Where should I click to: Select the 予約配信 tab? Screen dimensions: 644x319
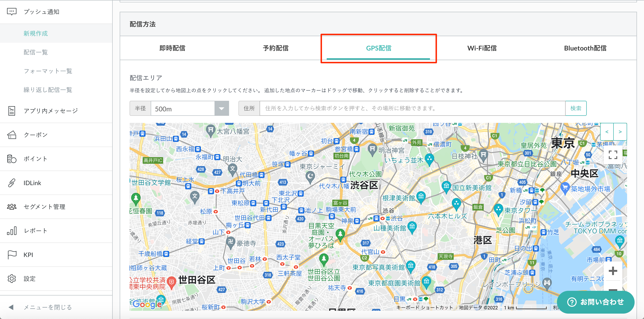(x=276, y=48)
